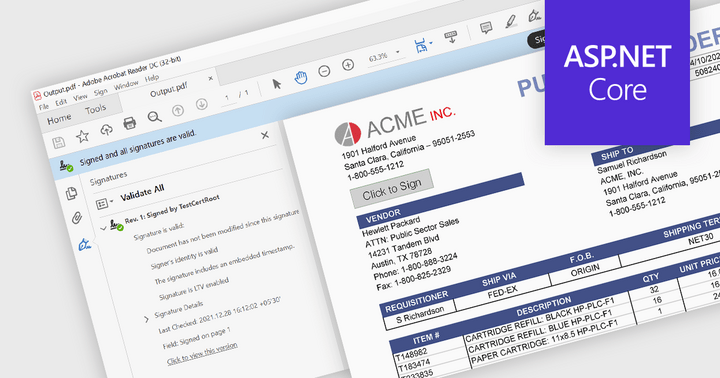Select Rev. 1: Signed by TestCertRoot
Image resolution: width=720 pixels, height=378 pixels.
[x=172, y=209]
